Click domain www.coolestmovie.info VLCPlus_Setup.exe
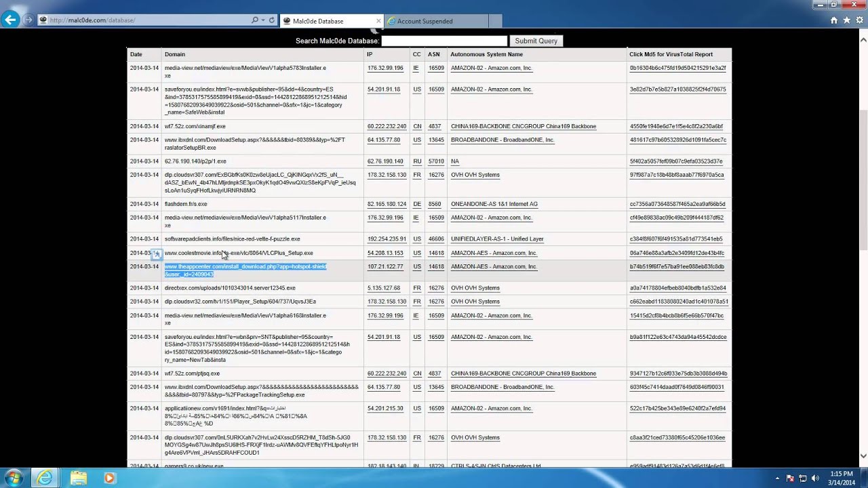This screenshot has width=868, height=488. 239,253
